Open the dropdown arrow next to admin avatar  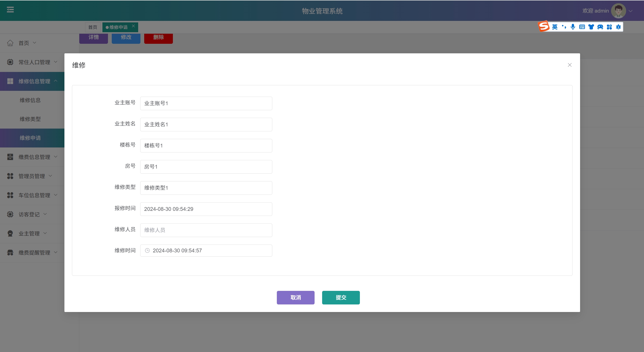click(630, 11)
